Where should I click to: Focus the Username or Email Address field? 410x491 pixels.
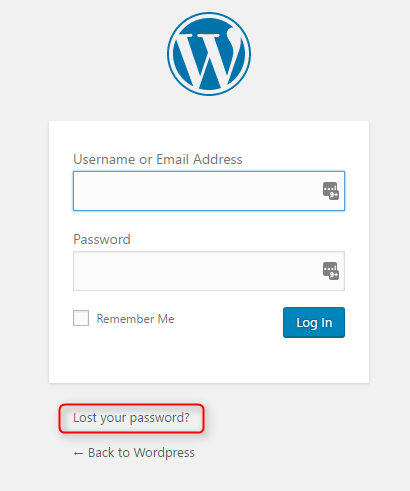coord(209,191)
